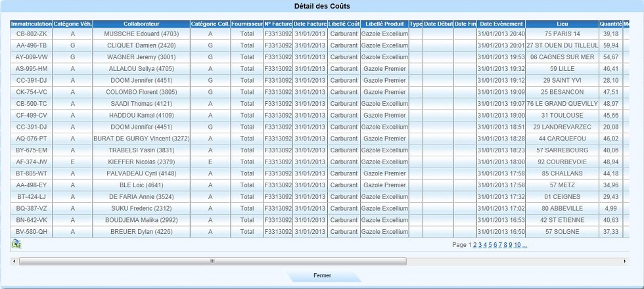This screenshot has height=289, width=644.
Task: Jump to page 10 of results
Action: click(517, 245)
